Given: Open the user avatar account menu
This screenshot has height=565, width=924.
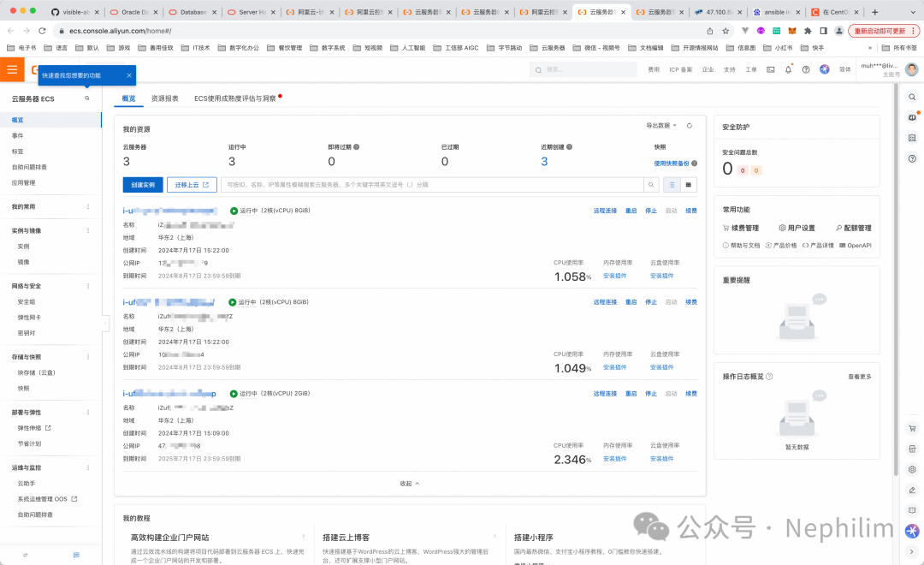Looking at the screenshot, I should pyautogui.click(x=912, y=69).
